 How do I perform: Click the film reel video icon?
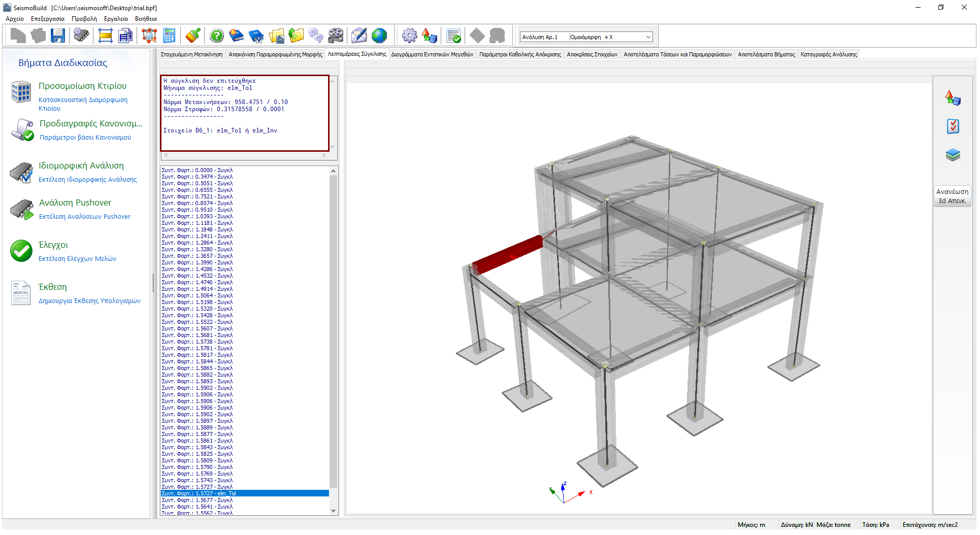click(336, 36)
